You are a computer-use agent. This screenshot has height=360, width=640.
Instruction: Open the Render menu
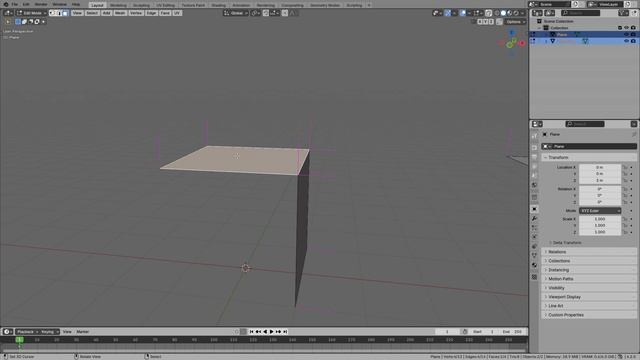pyautogui.click(x=41, y=4)
